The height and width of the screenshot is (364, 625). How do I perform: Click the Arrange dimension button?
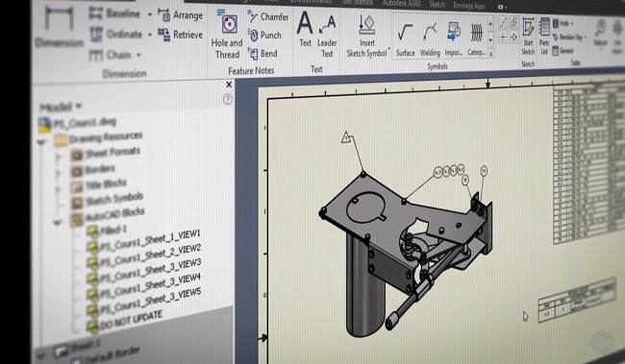[180, 15]
